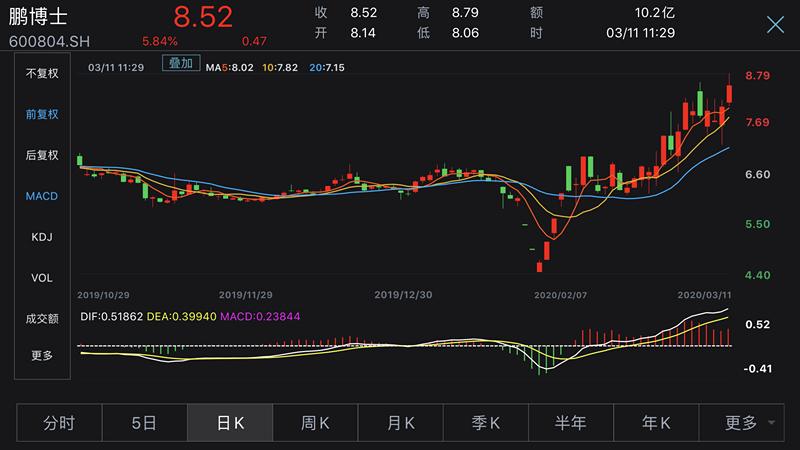
Task: Switch indicator to KDJ
Action: pyautogui.click(x=42, y=237)
